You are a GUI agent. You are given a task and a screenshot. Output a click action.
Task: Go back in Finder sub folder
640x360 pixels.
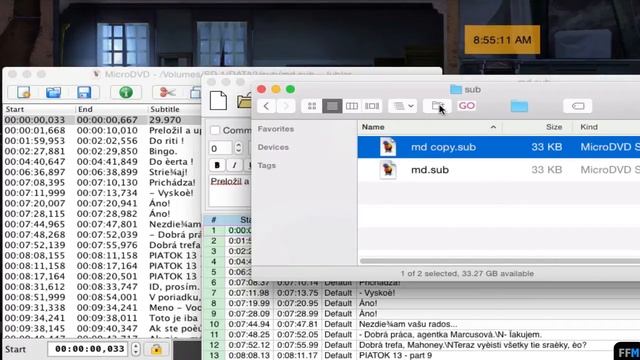266,106
